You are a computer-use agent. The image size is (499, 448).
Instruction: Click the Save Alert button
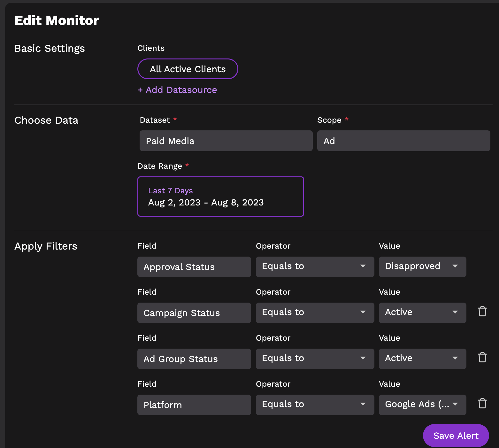tap(456, 436)
